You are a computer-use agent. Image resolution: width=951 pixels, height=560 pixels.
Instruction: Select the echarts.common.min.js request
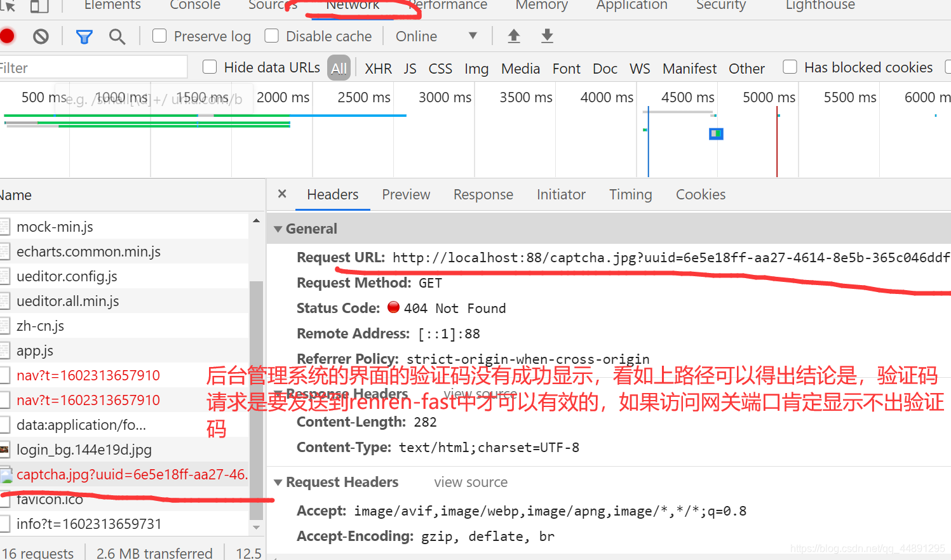point(125,251)
